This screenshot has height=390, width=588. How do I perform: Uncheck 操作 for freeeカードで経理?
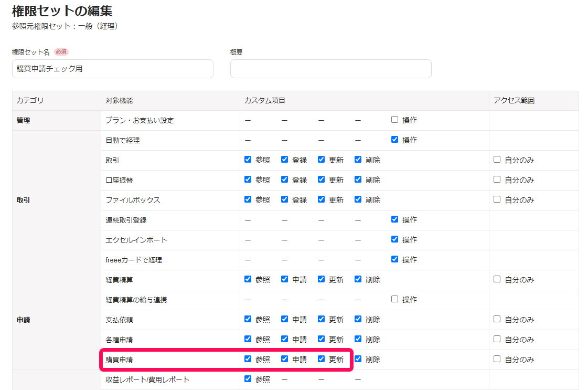coord(394,259)
